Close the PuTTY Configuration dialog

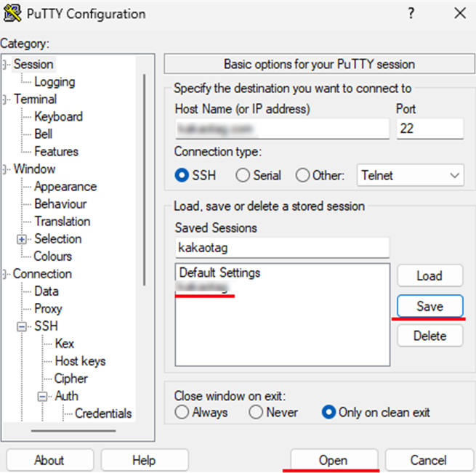tap(460, 13)
